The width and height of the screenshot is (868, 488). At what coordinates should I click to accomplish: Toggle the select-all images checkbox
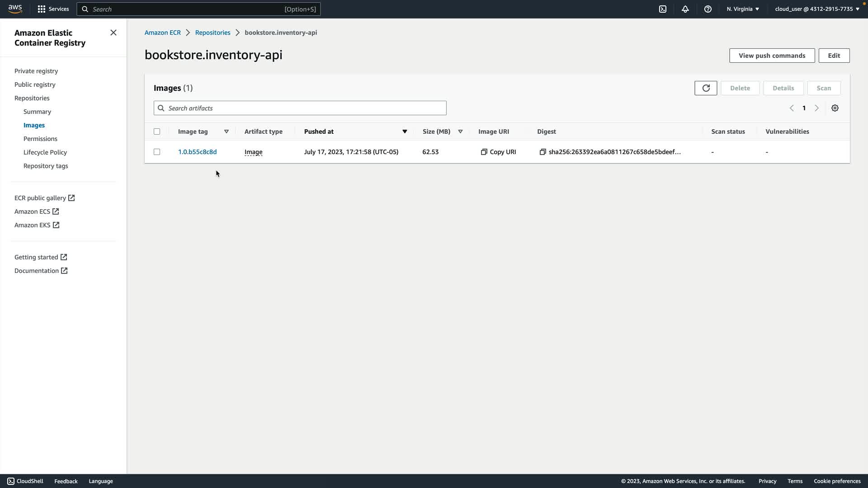click(x=157, y=131)
